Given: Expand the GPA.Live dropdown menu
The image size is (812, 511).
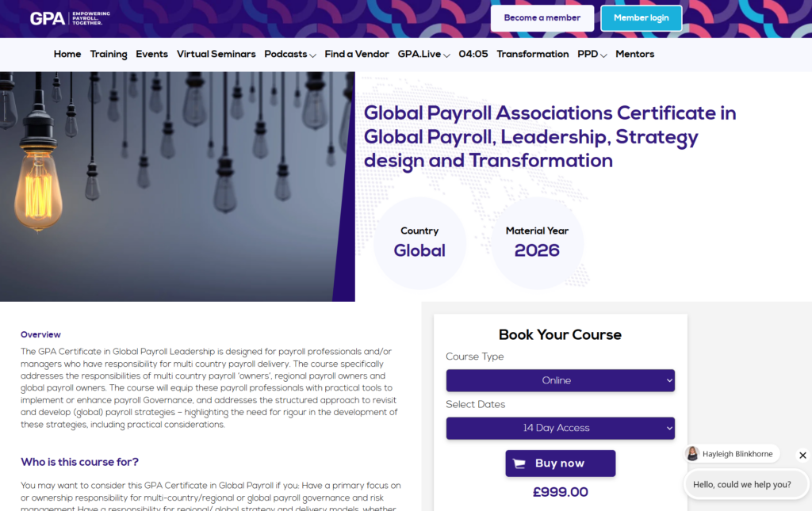Looking at the screenshot, I should (x=423, y=55).
